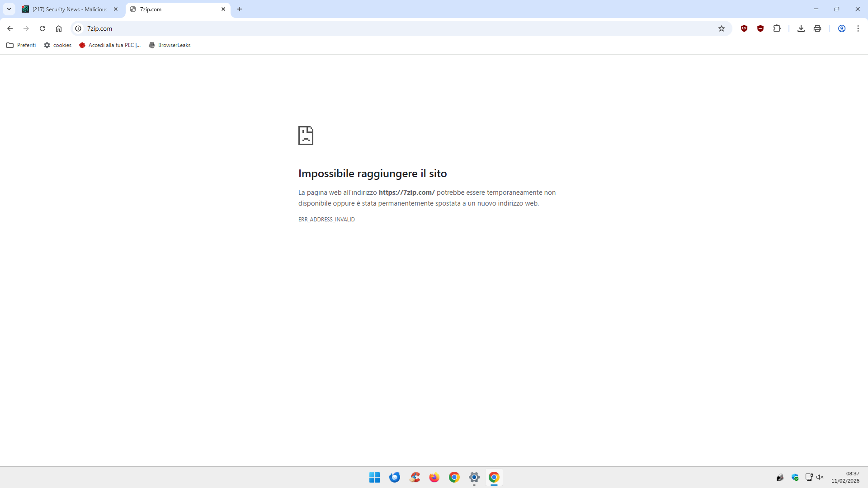Open the red swirl app in taskbar
Viewport: 868px width, 488px height.
point(415,477)
